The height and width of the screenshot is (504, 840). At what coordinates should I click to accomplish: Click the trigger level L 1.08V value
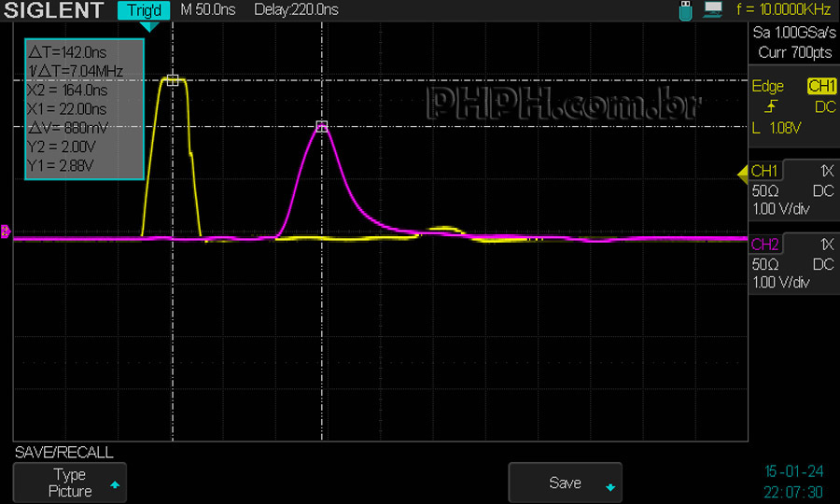pos(783,128)
